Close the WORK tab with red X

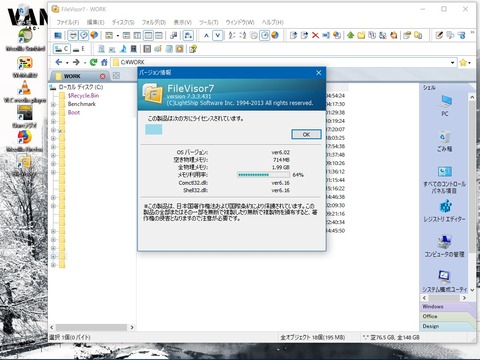tap(103, 76)
